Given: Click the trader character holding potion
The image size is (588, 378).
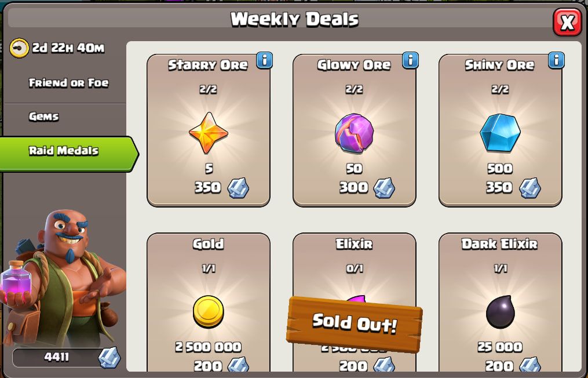Looking at the screenshot, I should pyautogui.click(x=64, y=278).
